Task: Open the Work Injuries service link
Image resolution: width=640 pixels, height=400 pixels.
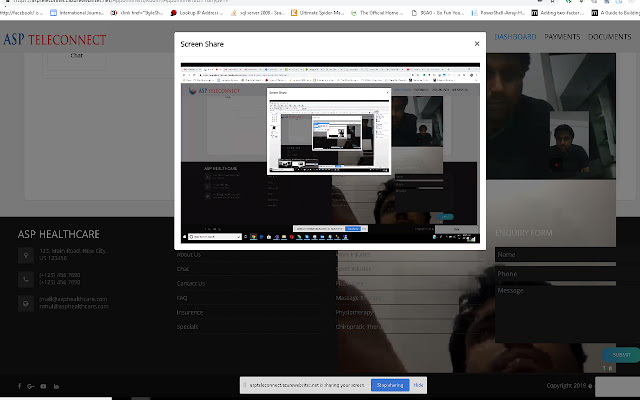Action: [x=353, y=254]
